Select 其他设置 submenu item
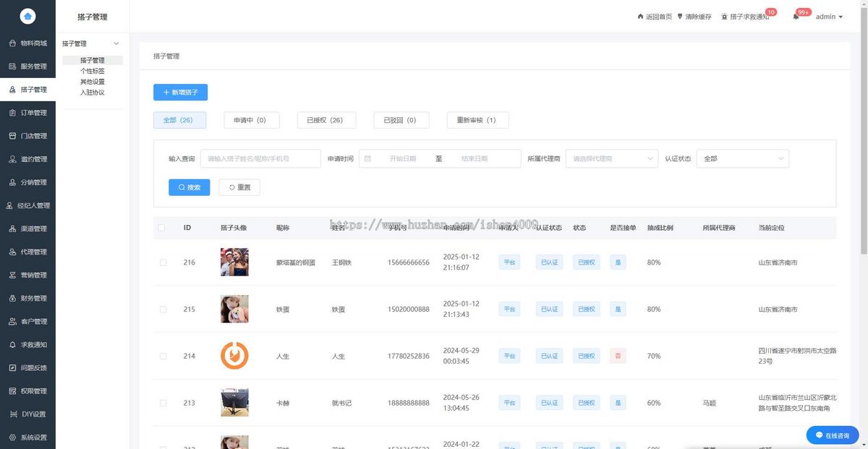The width and height of the screenshot is (868, 449). [93, 82]
